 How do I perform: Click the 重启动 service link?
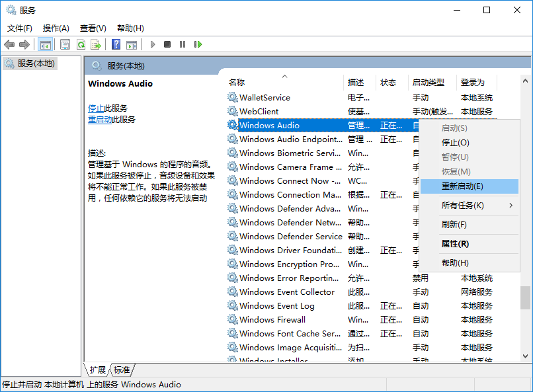tap(100, 120)
